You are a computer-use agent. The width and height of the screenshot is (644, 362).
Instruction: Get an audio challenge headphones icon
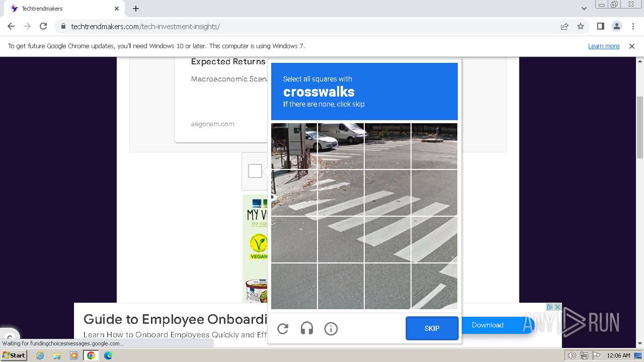coord(307,329)
